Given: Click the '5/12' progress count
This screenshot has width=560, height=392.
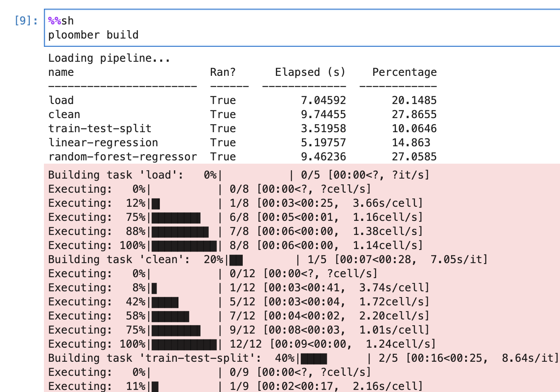Looking at the screenshot, I should point(242,302).
